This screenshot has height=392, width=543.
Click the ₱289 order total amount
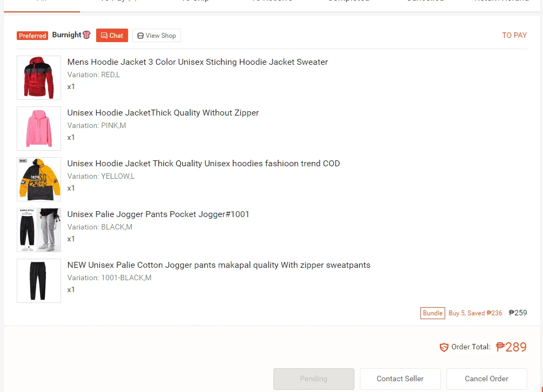point(511,347)
